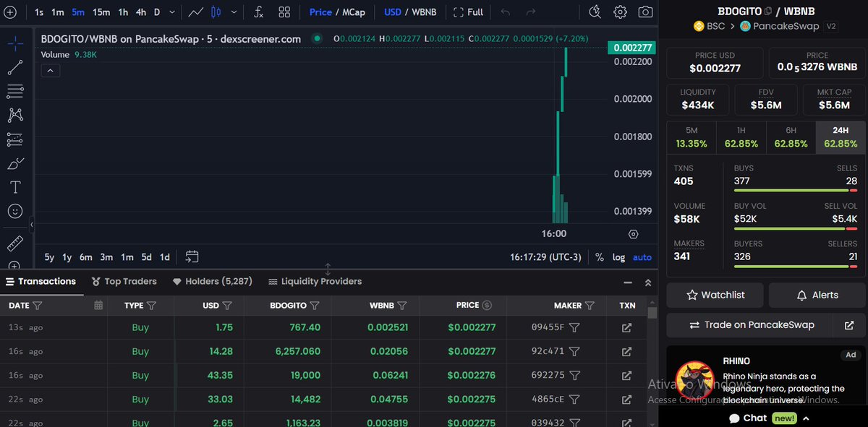Take a chart snapshot with camera icon
This screenshot has width=868, height=427.
645,12
